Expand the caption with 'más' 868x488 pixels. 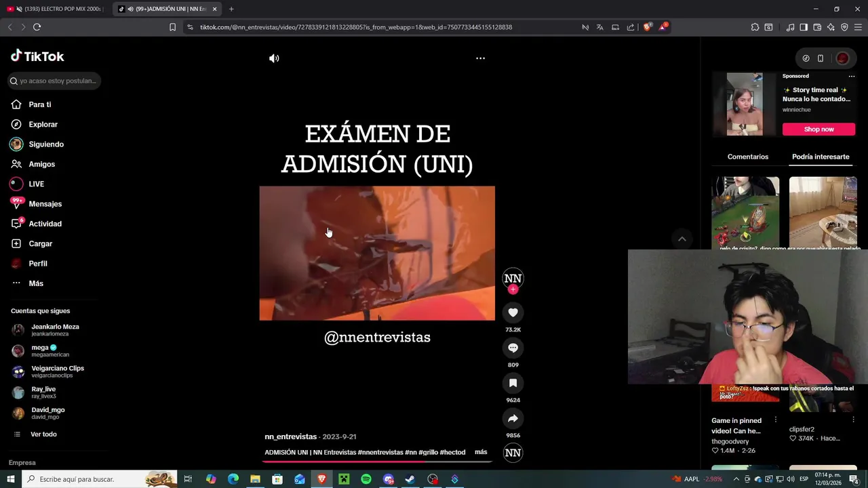point(481,452)
